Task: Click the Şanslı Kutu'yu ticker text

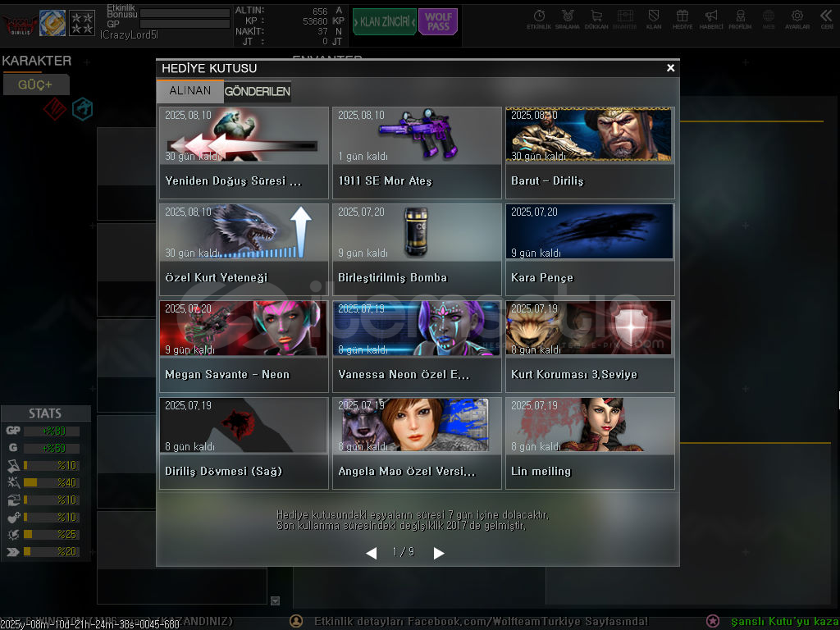Action: click(x=785, y=622)
